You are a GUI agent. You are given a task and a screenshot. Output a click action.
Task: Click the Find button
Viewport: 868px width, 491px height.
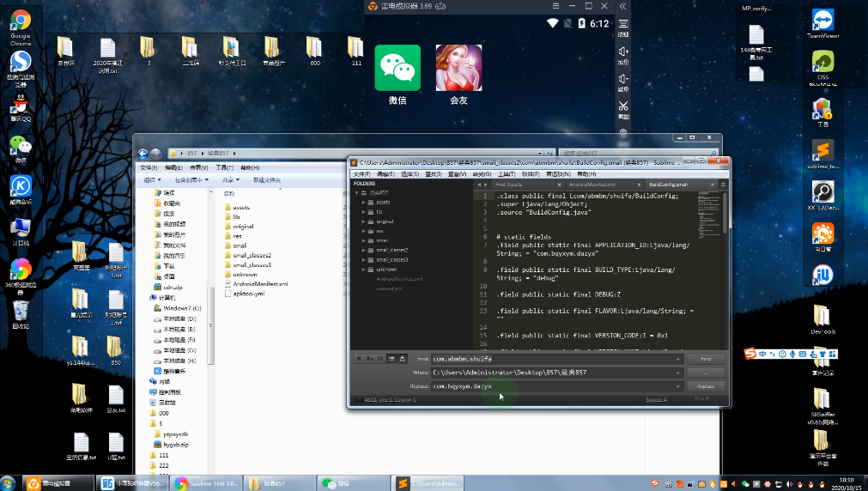tap(706, 359)
